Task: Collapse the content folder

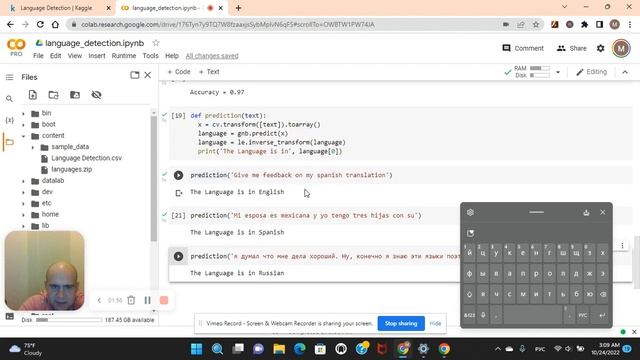Action: pyautogui.click(x=23, y=136)
